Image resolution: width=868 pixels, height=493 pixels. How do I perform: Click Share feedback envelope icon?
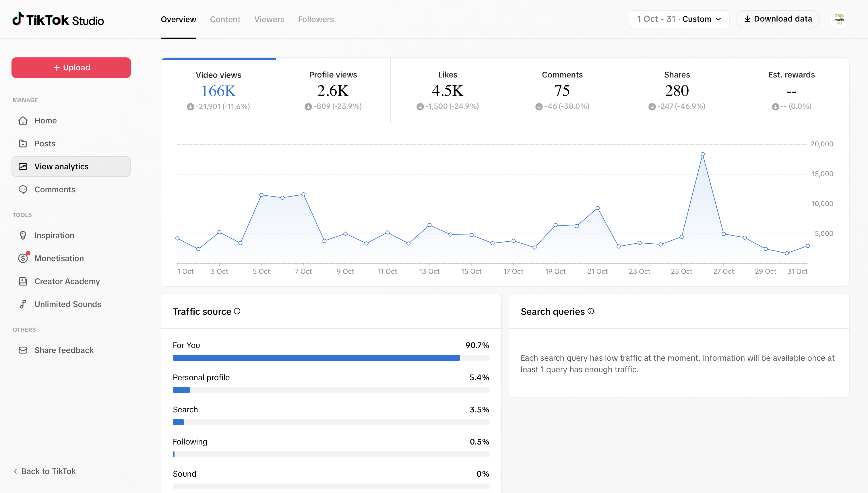(23, 350)
